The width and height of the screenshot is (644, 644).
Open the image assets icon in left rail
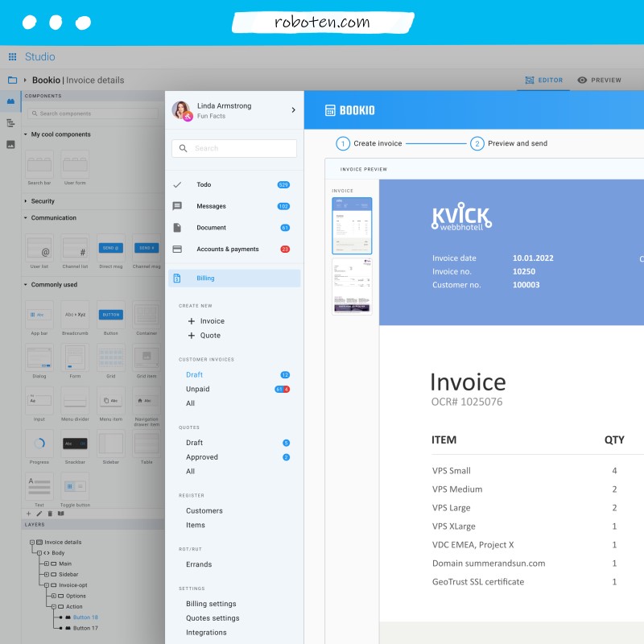pyautogui.click(x=10, y=144)
